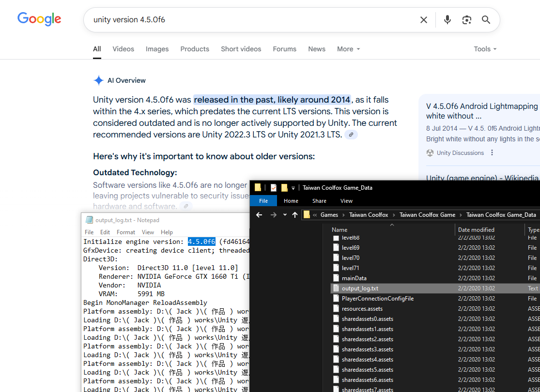The image size is (540, 392).
Task: Open Notepad's Format menu
Action: click(126, 232)
